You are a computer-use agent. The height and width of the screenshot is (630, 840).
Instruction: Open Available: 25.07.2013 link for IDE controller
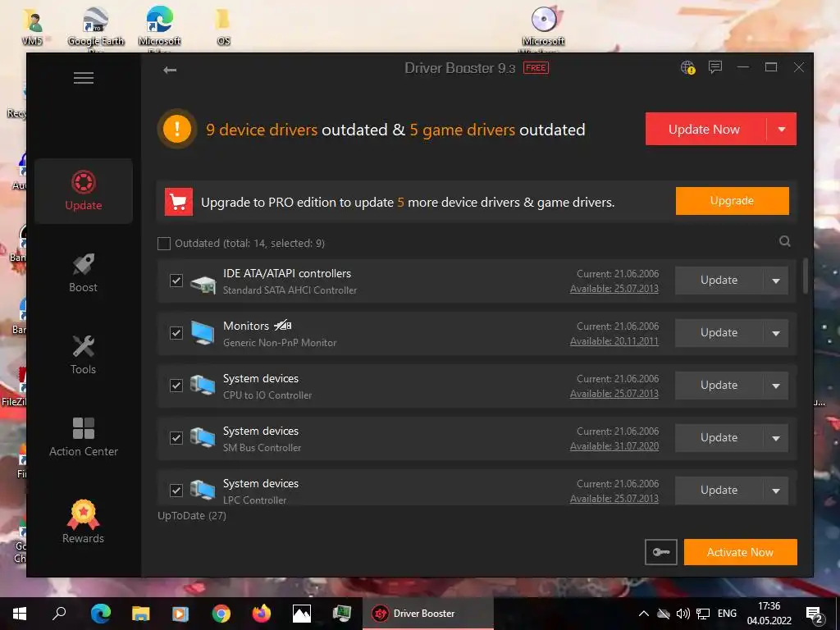pos(614,289)
